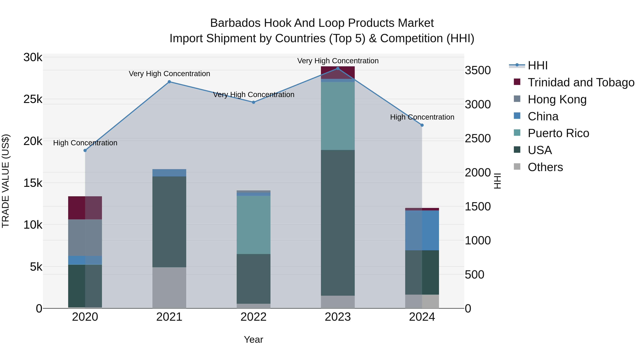Click the Puerto Rico teal swatch
Screen dimensions: 644x362
517,133
